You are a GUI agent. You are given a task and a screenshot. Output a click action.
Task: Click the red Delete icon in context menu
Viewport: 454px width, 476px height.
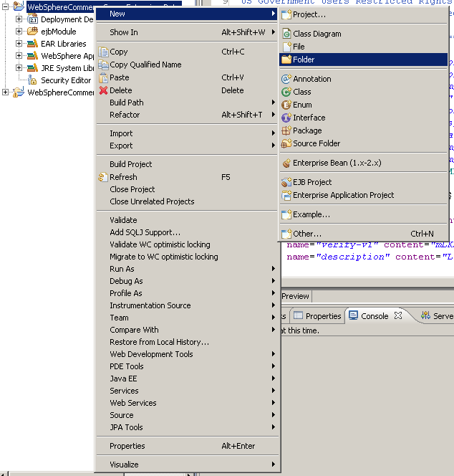[x=104, y=90]
